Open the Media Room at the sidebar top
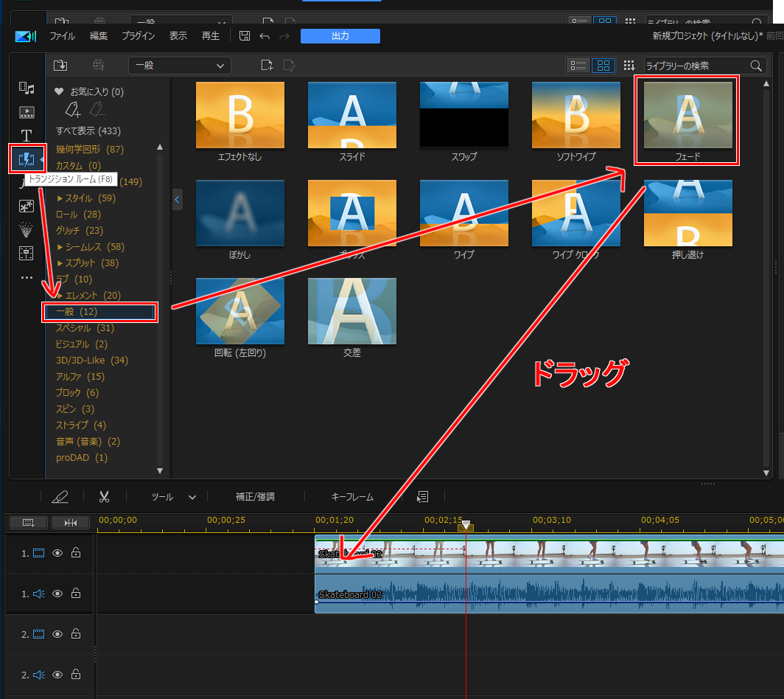 (27, 88)
